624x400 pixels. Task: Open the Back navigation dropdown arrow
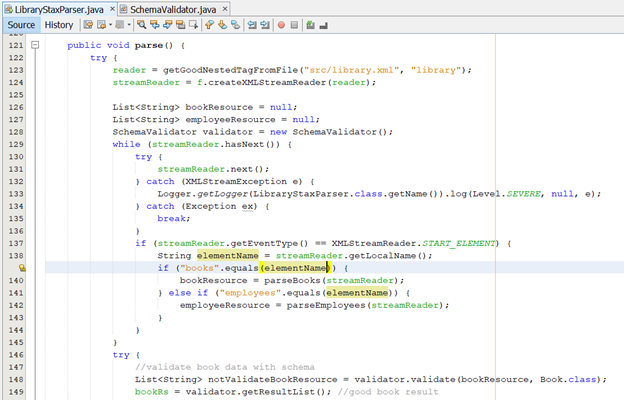coord(110,25)
